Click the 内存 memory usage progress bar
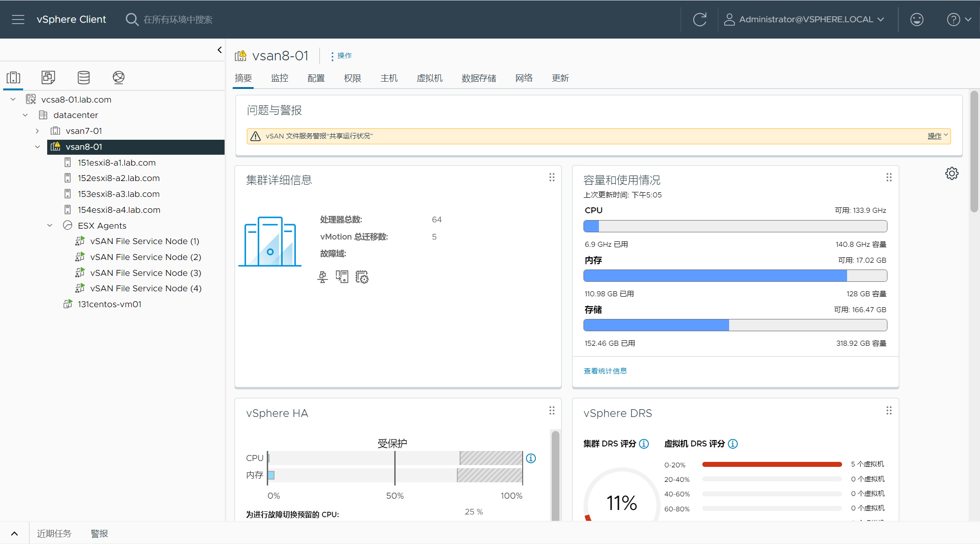This screenshot has height=544, width=980. (x=735, y=275)
